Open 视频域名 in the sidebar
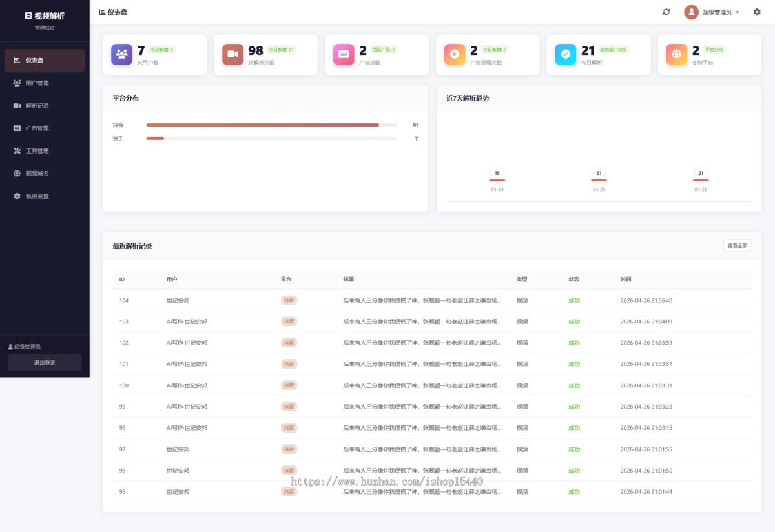 pyautogui.click(x=45, y=173)
